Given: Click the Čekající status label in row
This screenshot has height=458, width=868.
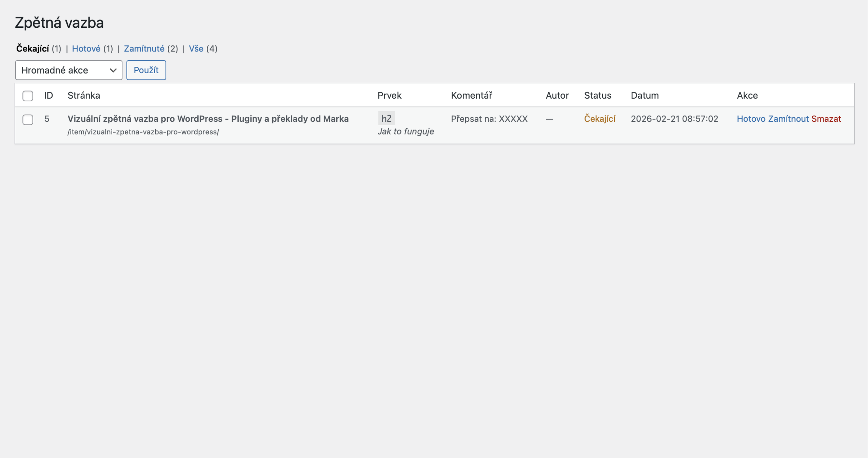Looking at the screenshot, I should pyautogui.click(x=599, y=119).
